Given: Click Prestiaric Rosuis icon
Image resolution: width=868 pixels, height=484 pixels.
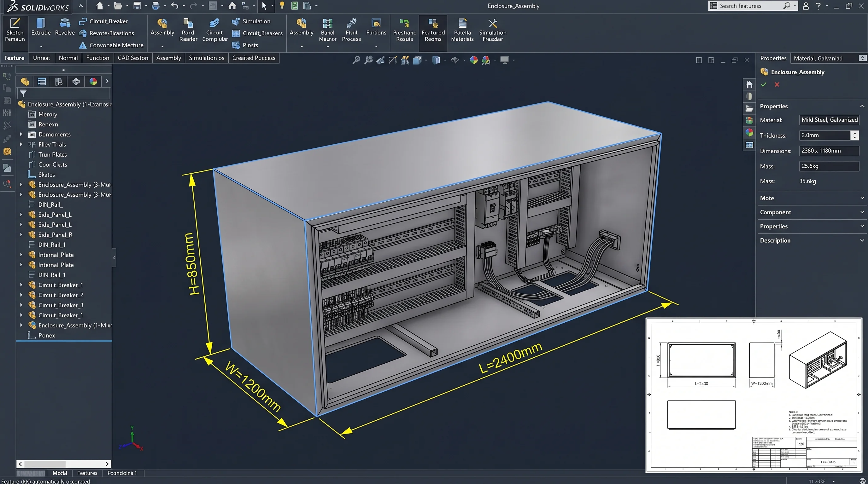Looking at the screenshot, I should [404, 30].
